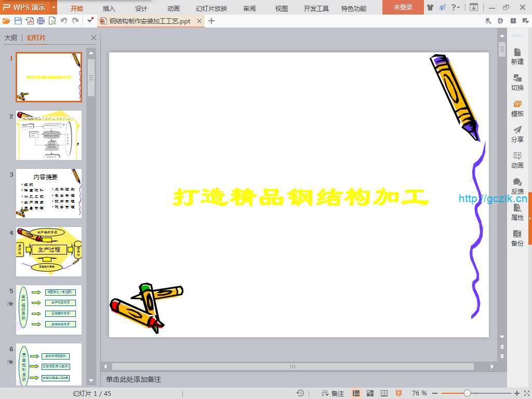Open the 新建 (New) sidebar icon

click(x=517, y=56)
